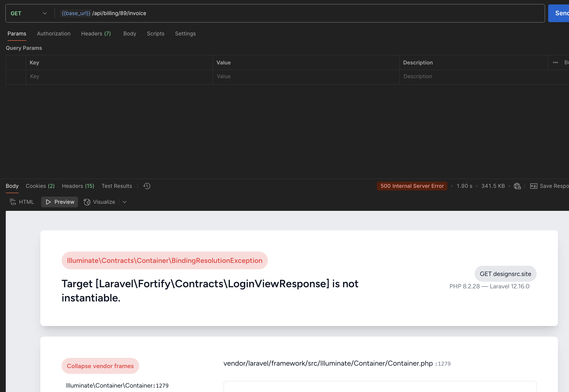The image size is (569, 392).
Task: Open the GET method dropdown
Action: pos(29,13)
